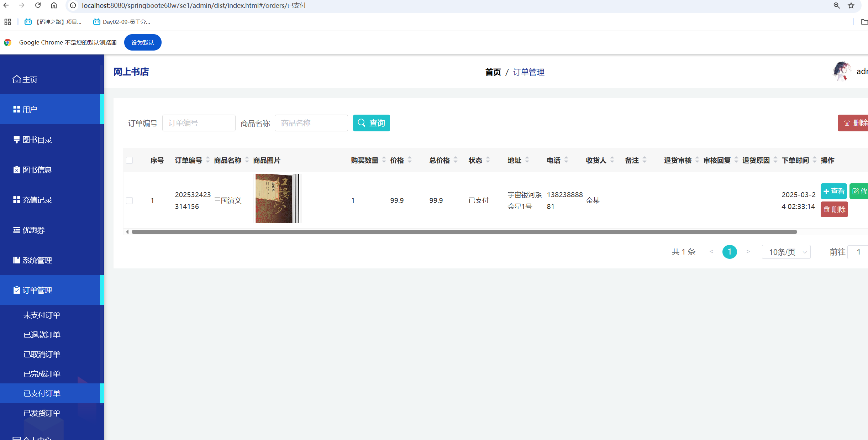Click the browser home icon
The height and width of the screenshot is (440, 868).
click(x=54, y=5)
